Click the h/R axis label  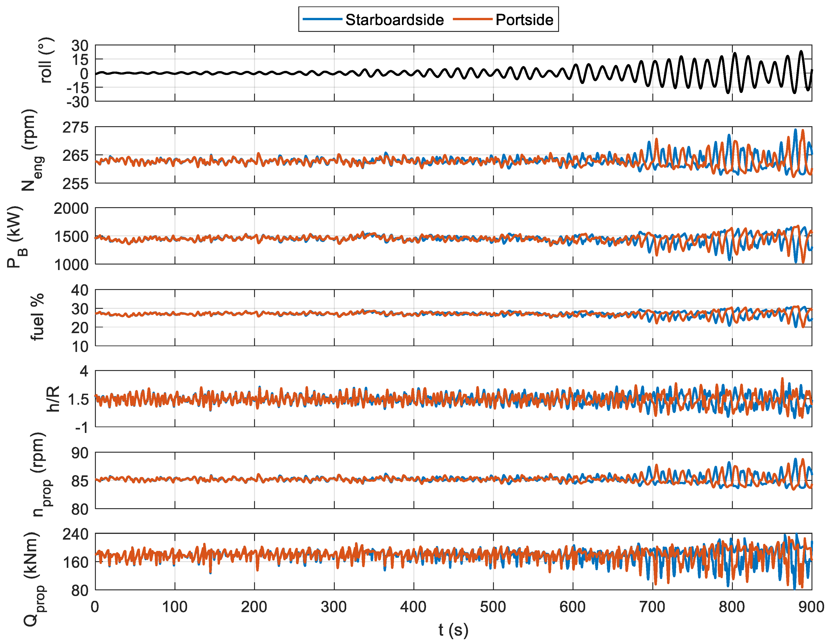click(53, 399)
